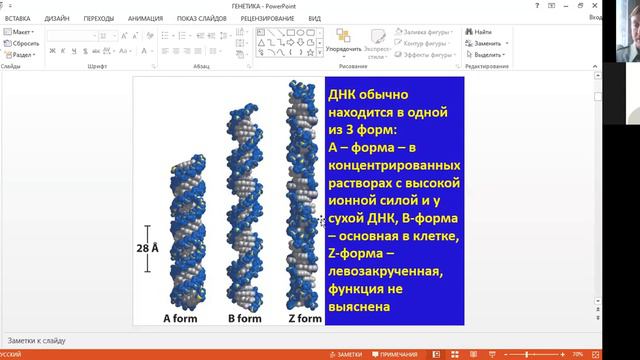The height and width of the screenshot is (360, 640).
Task: Toggle italic formatting (К)
Action: [63, 51]
